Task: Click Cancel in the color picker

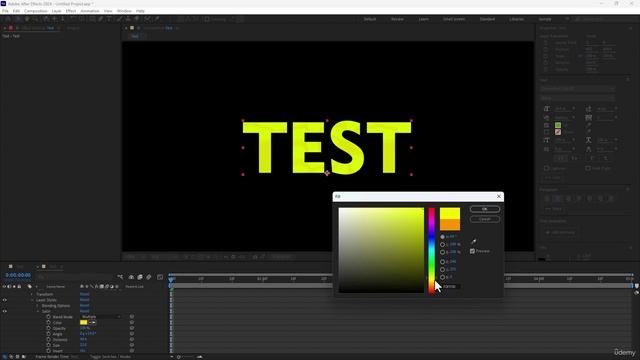Action: [x=484, y=219]
